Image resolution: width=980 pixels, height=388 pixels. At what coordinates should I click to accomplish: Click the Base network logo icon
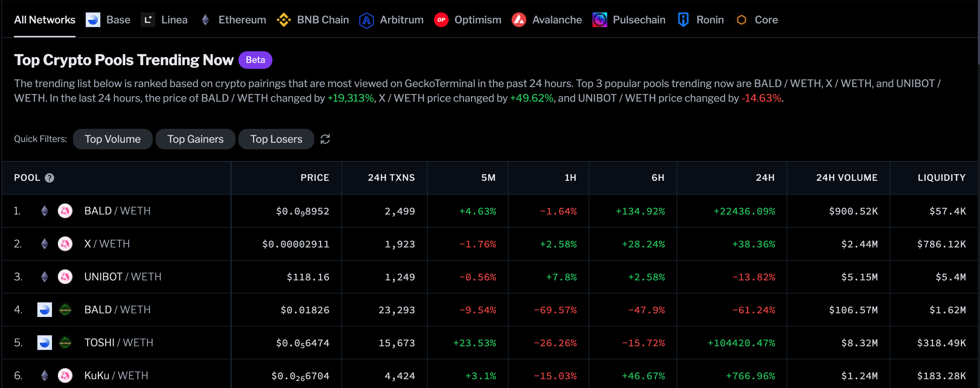[93, 20]
